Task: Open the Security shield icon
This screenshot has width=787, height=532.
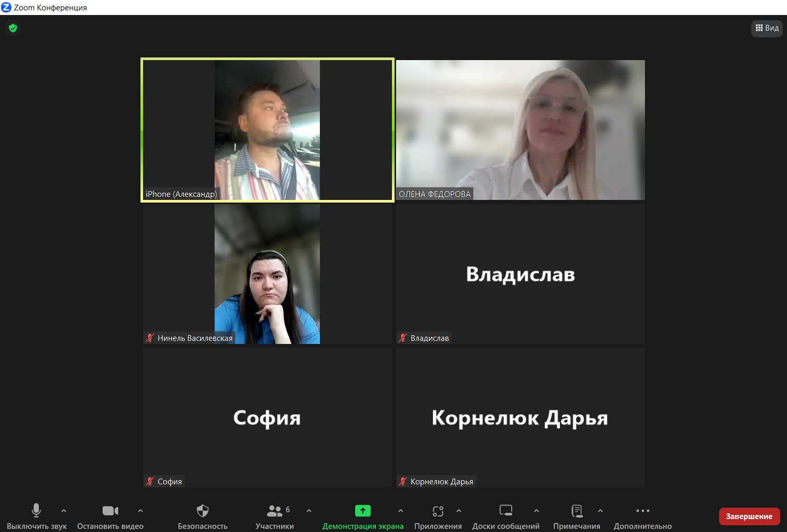Action: pyautogui.click(x=203, y=511)
